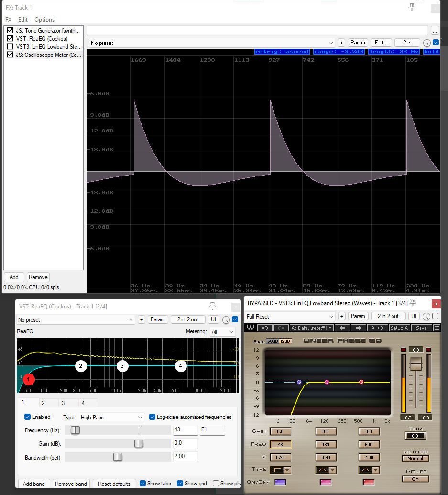Click the Bandwidth (oct) slider handle

point(118,457)
